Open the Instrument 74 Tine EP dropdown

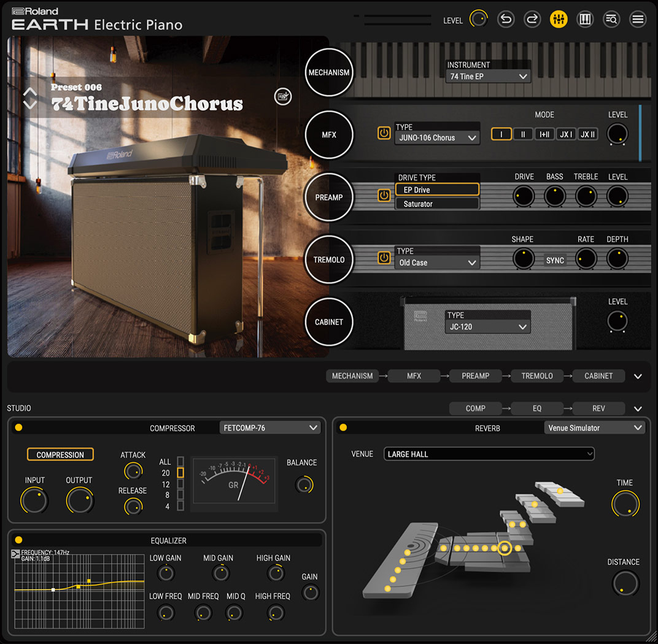tap(488, 77)
